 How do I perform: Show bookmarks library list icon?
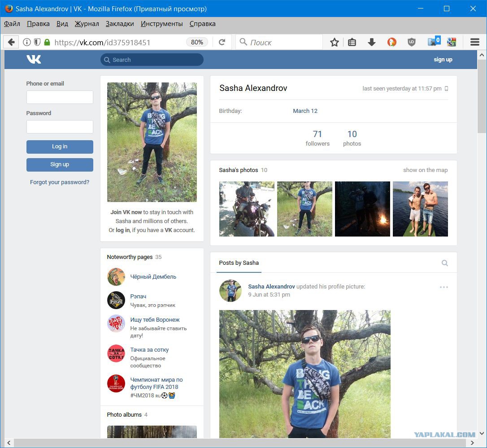(352, 42)
